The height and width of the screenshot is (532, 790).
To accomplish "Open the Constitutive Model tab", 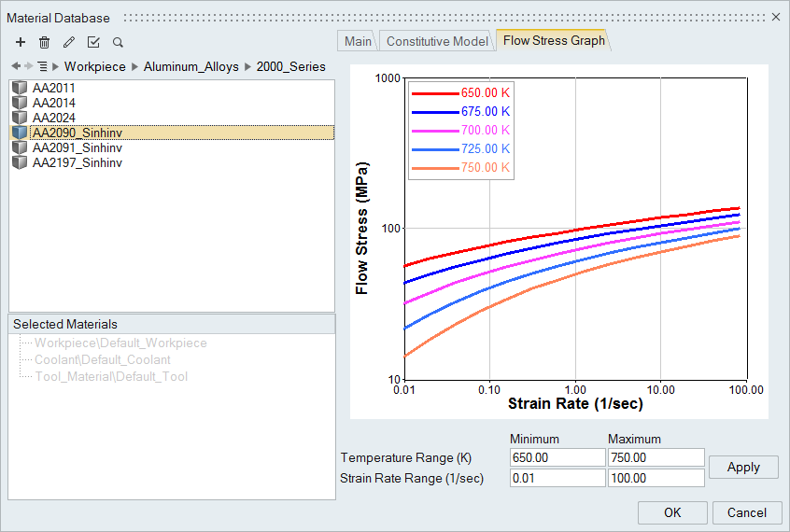I will coord(436,41).
